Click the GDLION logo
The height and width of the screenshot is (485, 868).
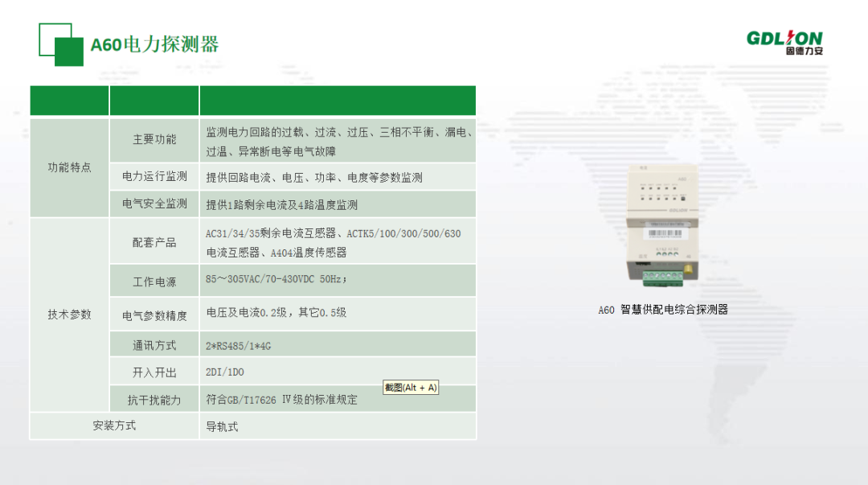784,43
